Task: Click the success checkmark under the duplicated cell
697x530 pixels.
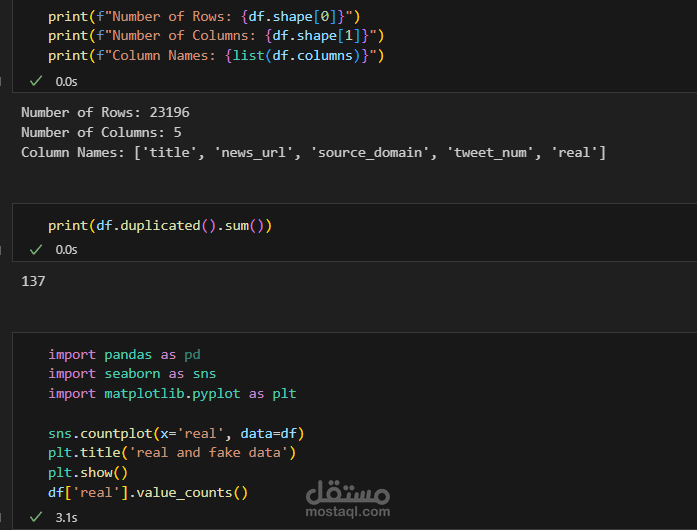Action: click(x=36, y=249)
